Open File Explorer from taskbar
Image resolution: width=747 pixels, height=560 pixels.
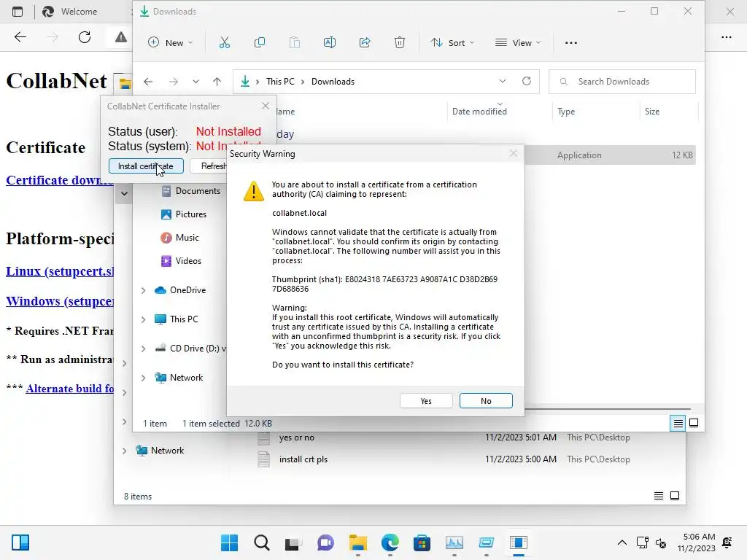click(357, 542)
